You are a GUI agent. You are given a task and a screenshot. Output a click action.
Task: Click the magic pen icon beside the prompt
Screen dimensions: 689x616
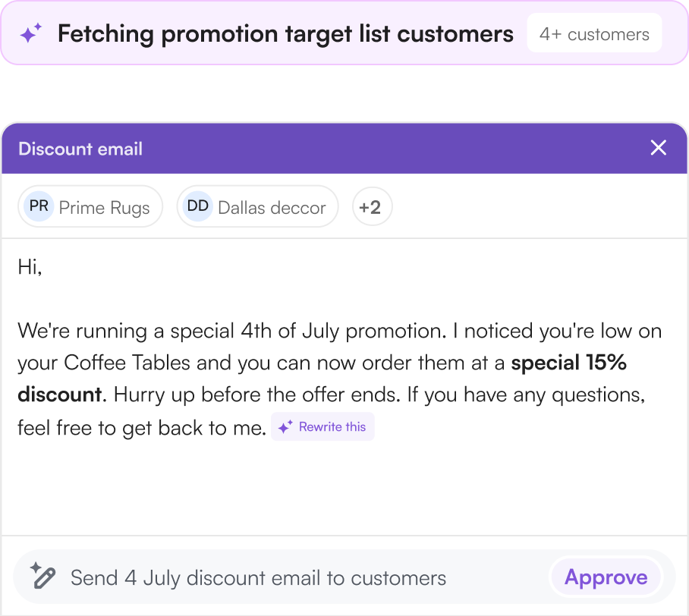[x=42, y=577]
